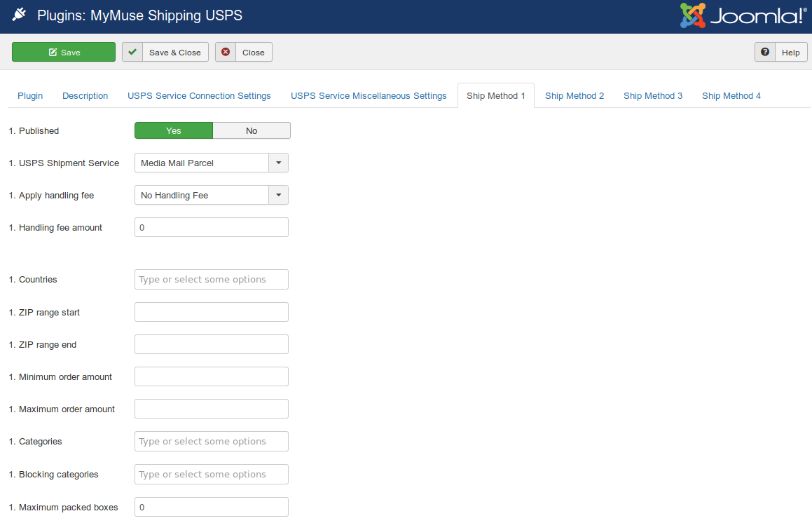Open the USPS Shipment Service dropdown
The width and height of the screenshot is (812, 523).
point(278,163)
